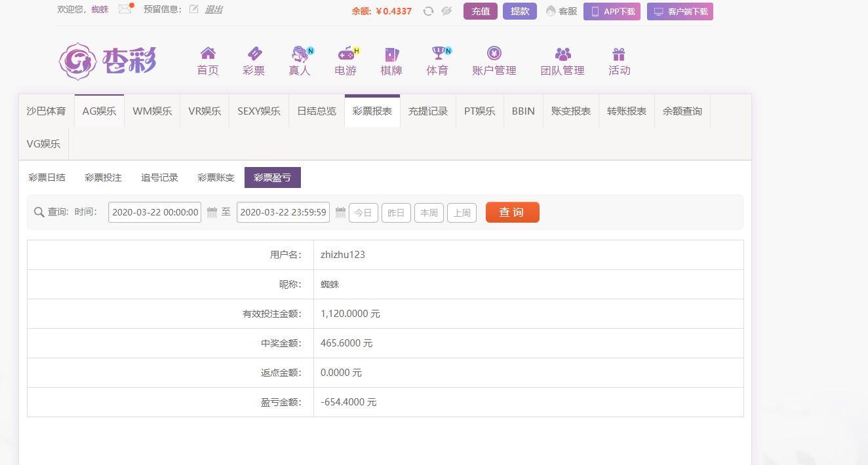Screen dimensions: 868x465
Task: Filter by 昨日 quick range
Action: (396, 213)
